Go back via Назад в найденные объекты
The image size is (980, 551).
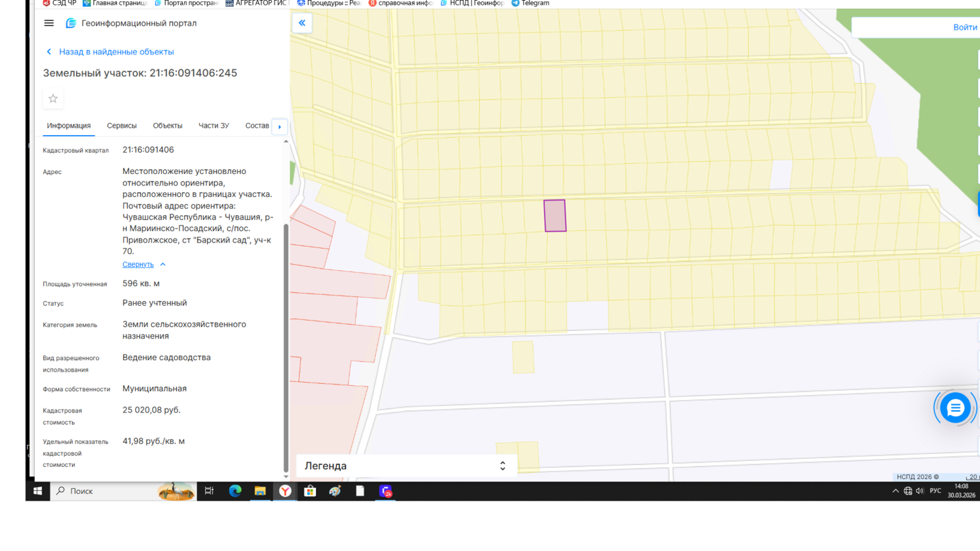[116, 52]
